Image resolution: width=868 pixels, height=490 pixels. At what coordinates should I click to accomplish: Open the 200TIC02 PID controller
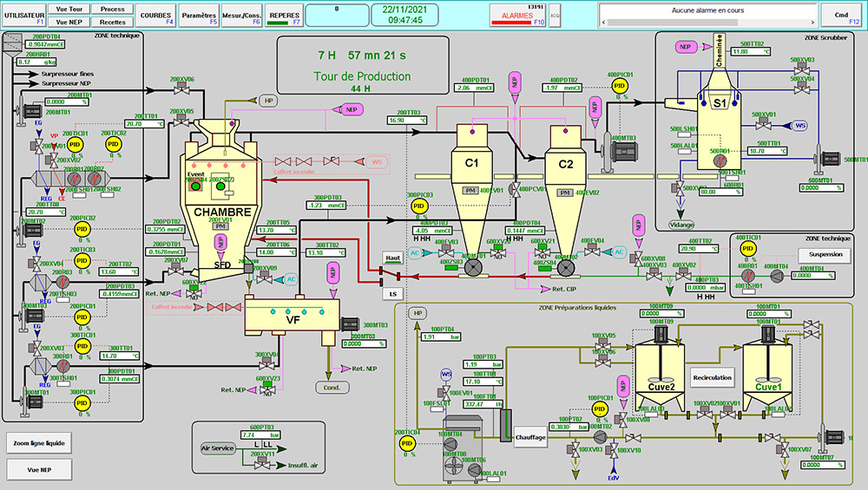coord(114,144)
